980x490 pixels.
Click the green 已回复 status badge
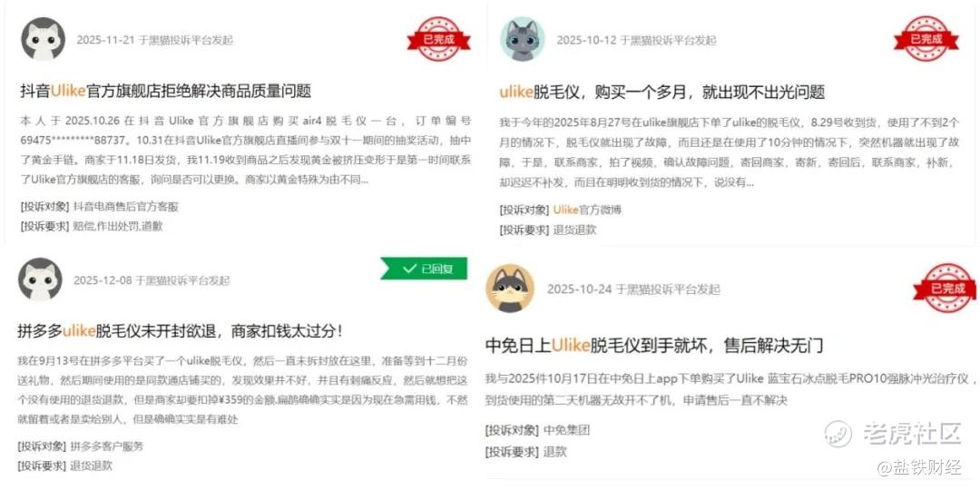tap(425, 269)
